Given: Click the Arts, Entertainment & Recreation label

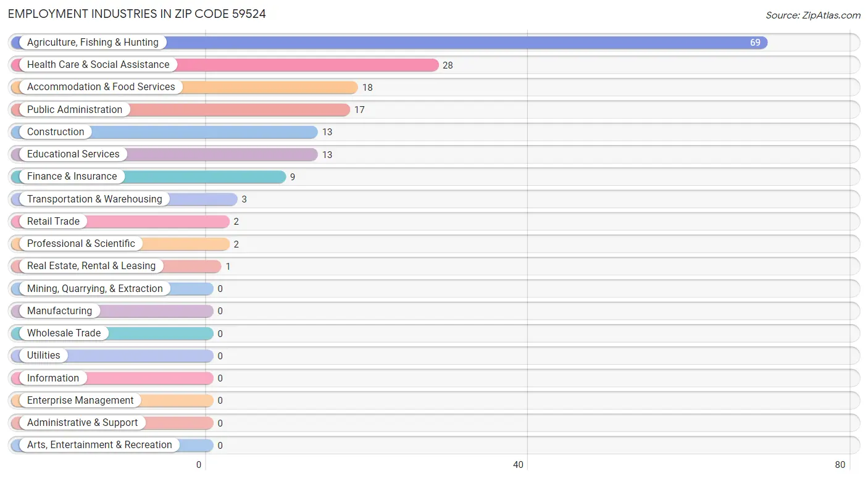Looking at the screenshot, I should (99, 445).
